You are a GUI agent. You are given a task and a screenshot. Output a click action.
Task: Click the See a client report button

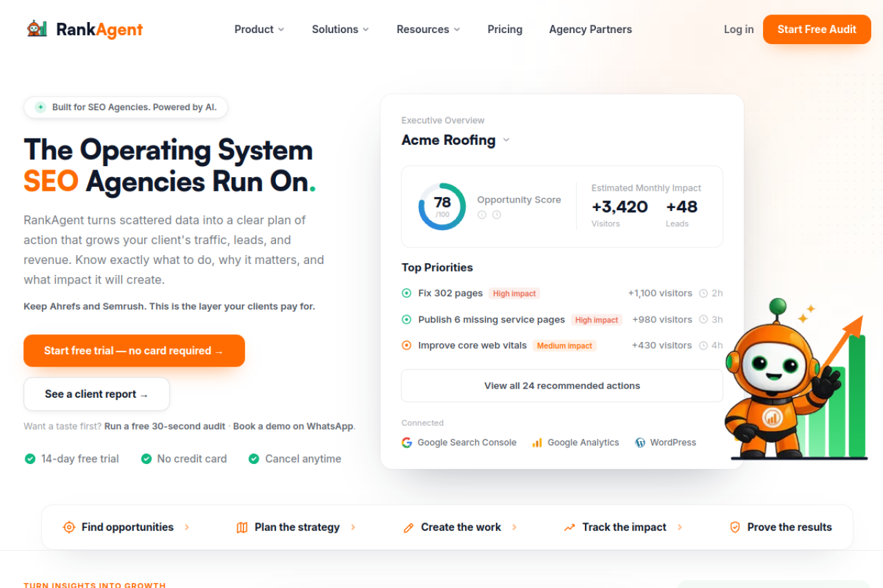[x=97, y=394]
